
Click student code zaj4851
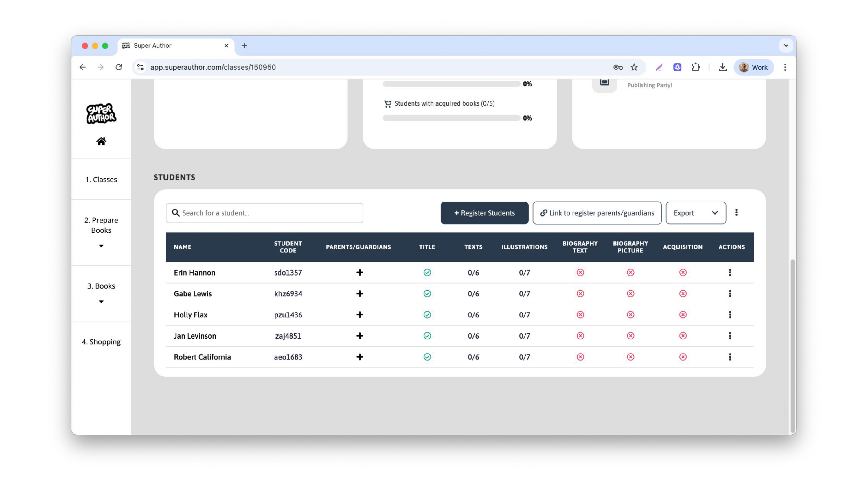pyautogui.click(x=288, y=336)
